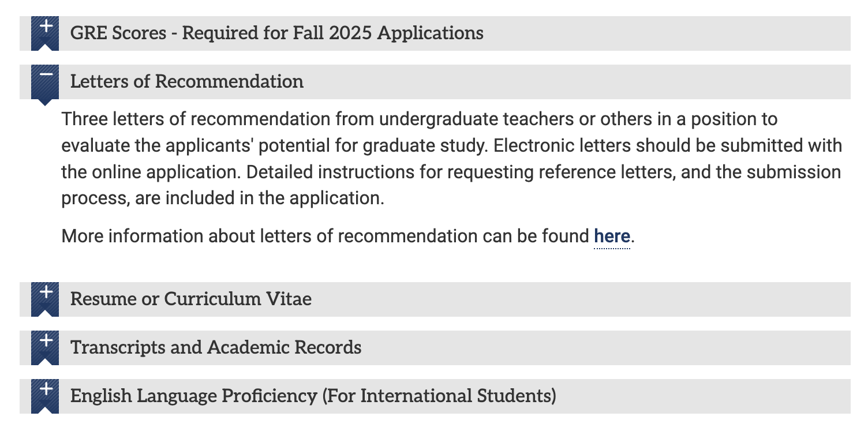Expand the Transcripts and Academic Records heading text

(216, 347)
